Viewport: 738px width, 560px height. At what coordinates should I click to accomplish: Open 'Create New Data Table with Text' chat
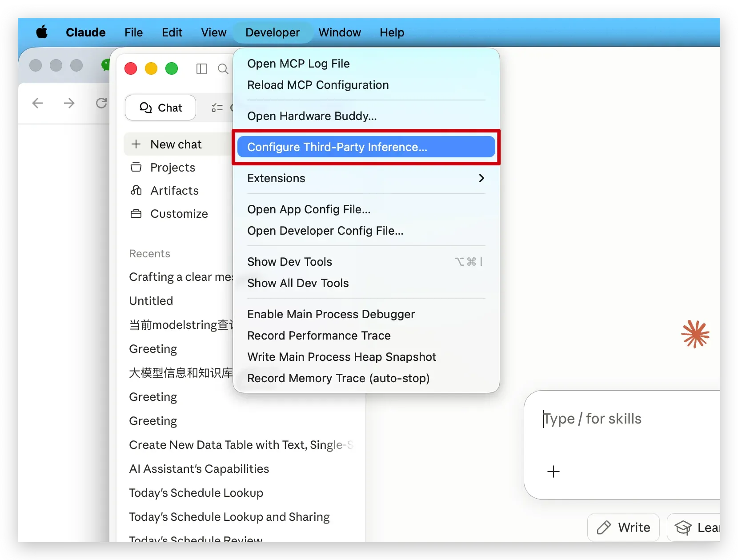(241, 445)
